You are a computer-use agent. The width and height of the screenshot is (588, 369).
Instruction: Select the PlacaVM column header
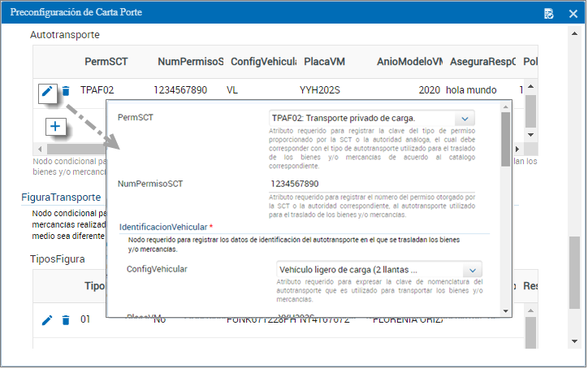(x=324, y=62)
